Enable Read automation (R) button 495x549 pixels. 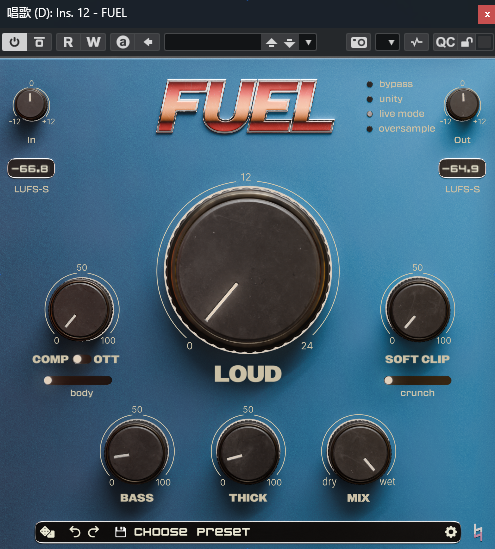point(68,42)
